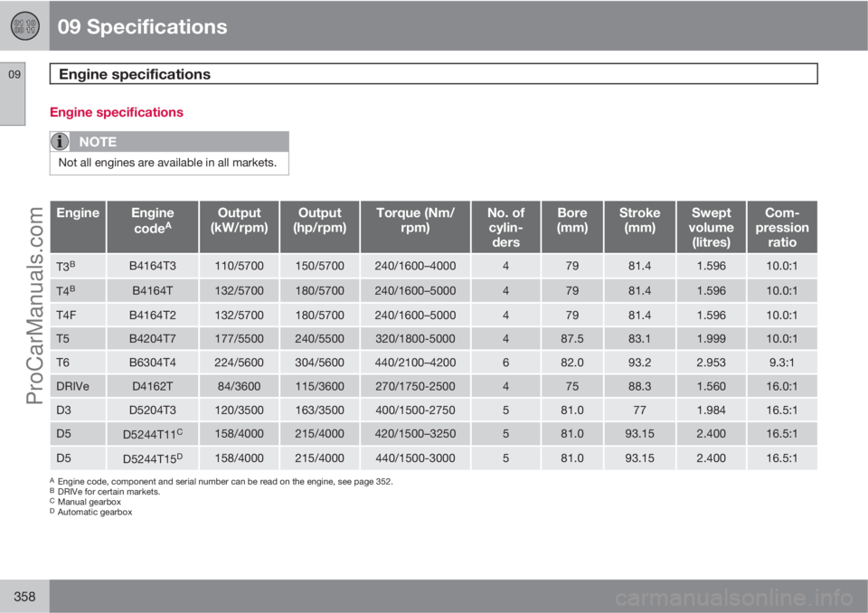Click the red 'Engine specifications' heading
This screenshot has width=868, height=613.
click(117, 112)
